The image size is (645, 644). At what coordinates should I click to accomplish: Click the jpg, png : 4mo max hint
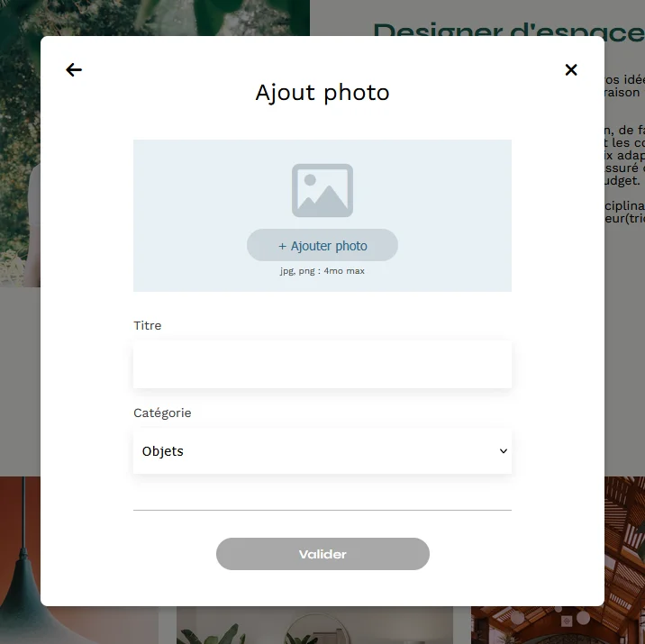click(x=322, y=271)
